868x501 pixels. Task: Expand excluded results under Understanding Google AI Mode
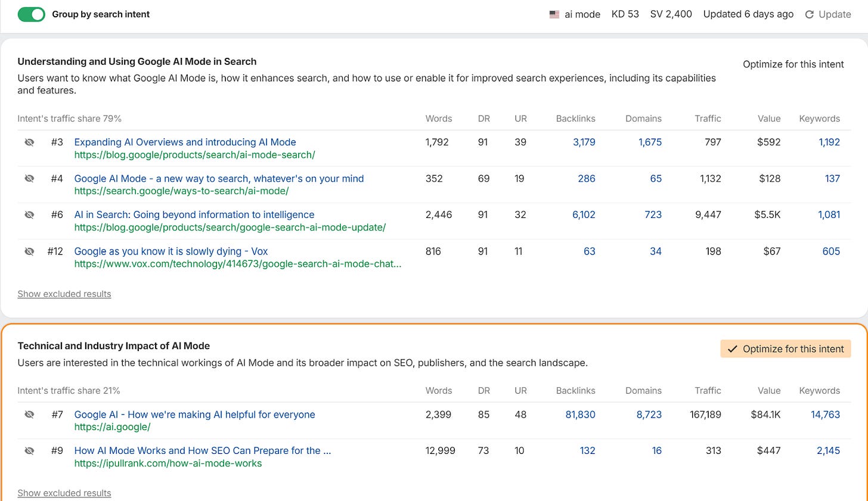64,294
